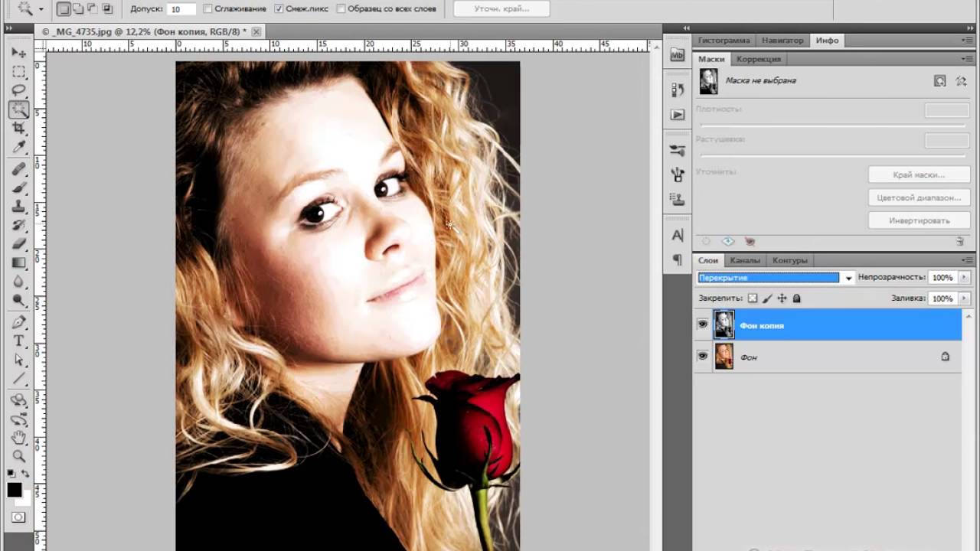
Task: Toggle Quick Mask mode
Action: (x=19, y=517)
